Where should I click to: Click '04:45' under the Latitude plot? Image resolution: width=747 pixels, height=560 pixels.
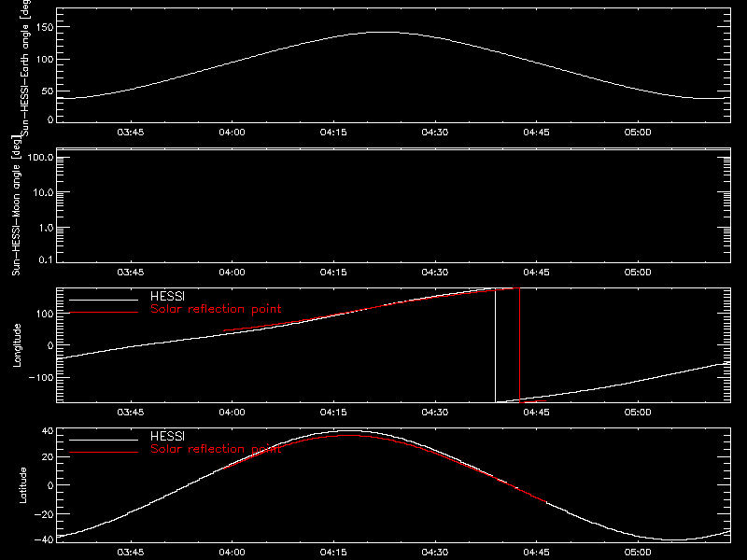tap(536, 552)
